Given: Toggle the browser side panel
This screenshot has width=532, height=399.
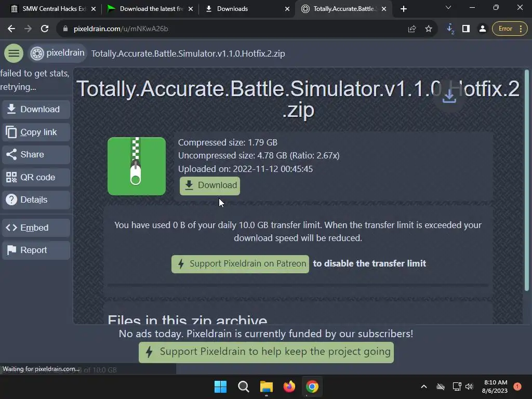Looking at the screenshot, I should click(466, 29).
